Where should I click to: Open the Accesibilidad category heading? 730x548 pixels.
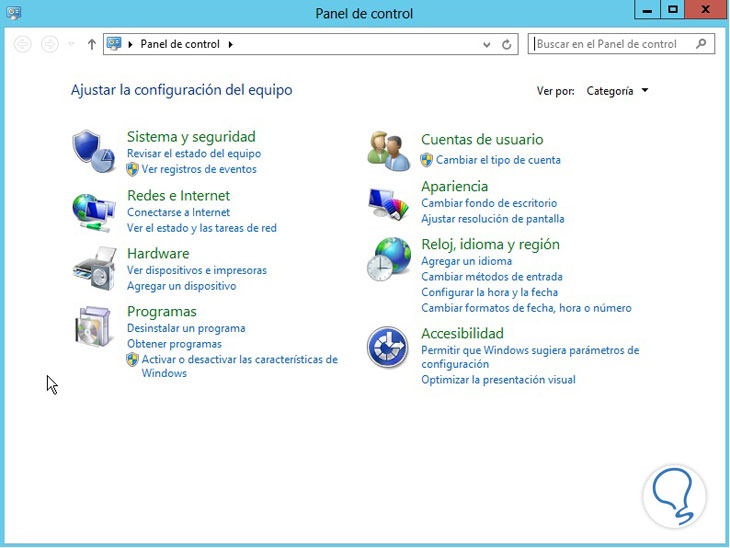(x=462, y=333)
